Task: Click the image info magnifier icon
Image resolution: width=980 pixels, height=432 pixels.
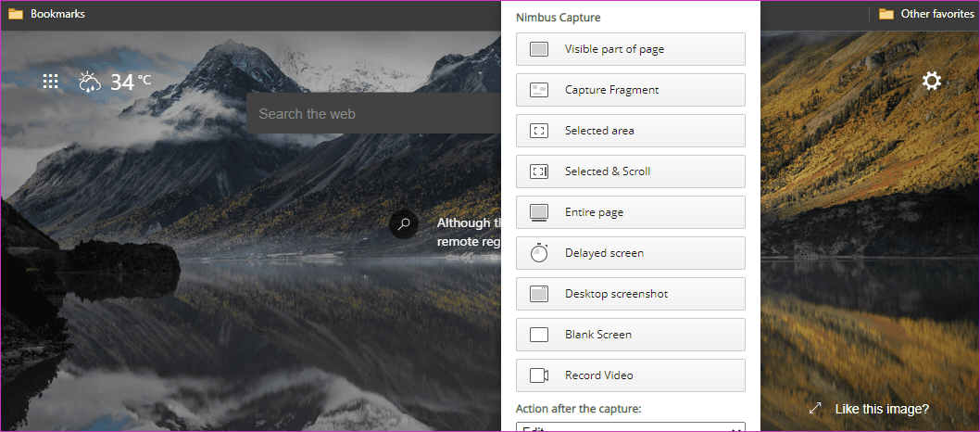Action: 404,223
